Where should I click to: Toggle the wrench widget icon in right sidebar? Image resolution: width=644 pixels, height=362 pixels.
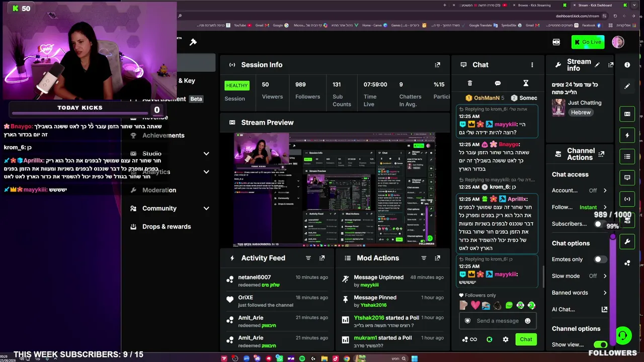627,242
